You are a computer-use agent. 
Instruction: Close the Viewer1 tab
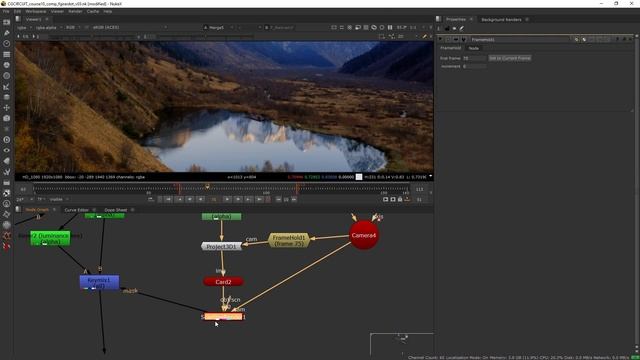(x=47, y=19)
